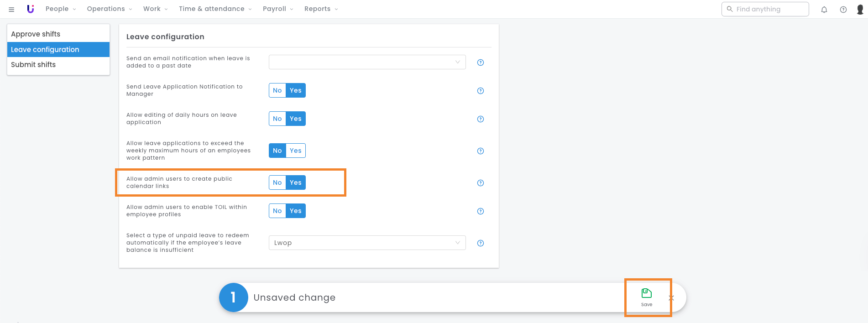The height and width of the screenshot is (323, 868).
Task: Dismiss the unsaved change bar
Action: [671, 298]
